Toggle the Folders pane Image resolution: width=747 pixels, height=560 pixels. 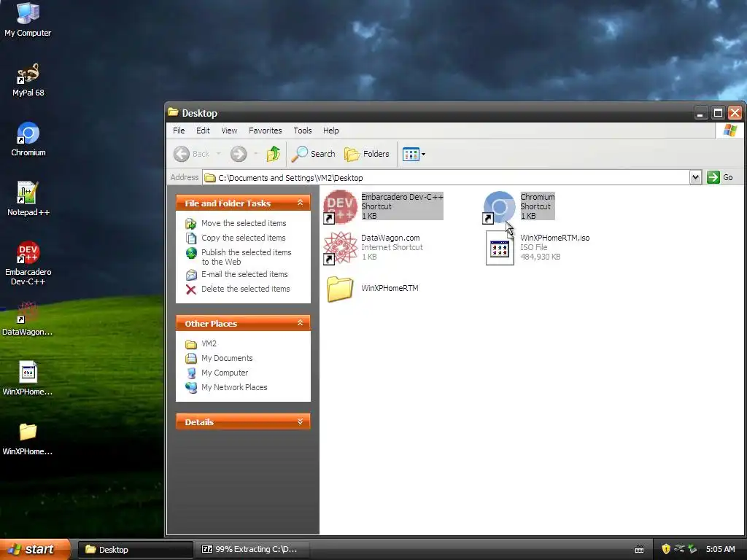pyautogui.click(x=367, y=154)
